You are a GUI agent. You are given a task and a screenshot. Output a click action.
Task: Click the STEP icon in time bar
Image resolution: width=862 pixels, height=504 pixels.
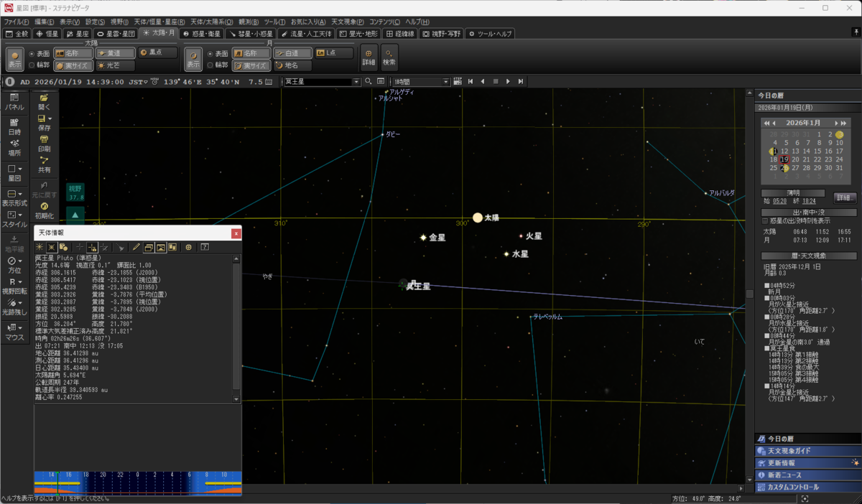pos(458,82)
